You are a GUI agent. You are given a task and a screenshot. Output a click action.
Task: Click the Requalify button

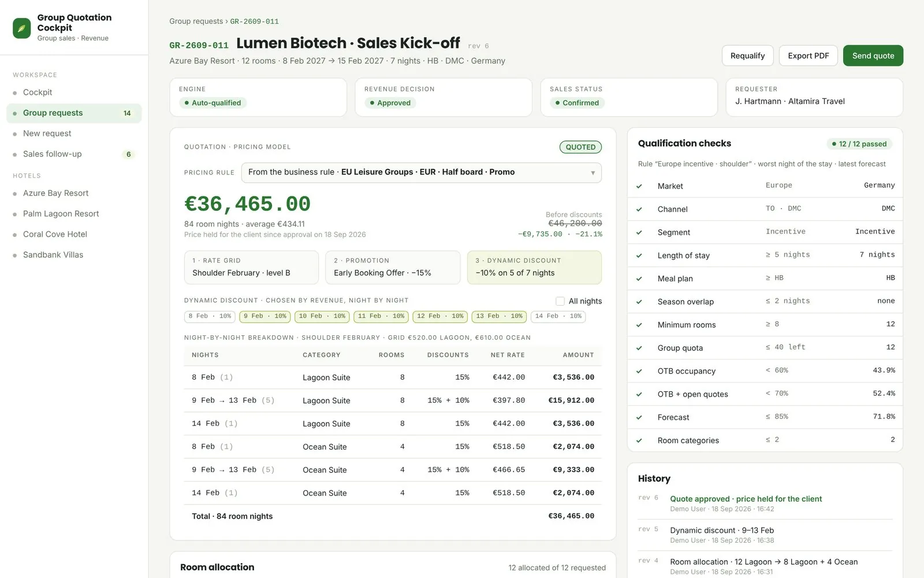tap(747, 55)
